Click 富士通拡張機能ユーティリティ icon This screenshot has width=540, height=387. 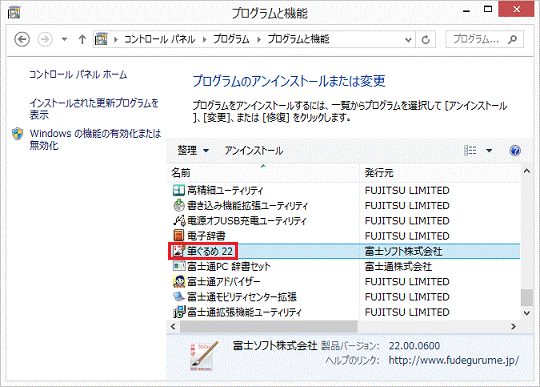179,312
